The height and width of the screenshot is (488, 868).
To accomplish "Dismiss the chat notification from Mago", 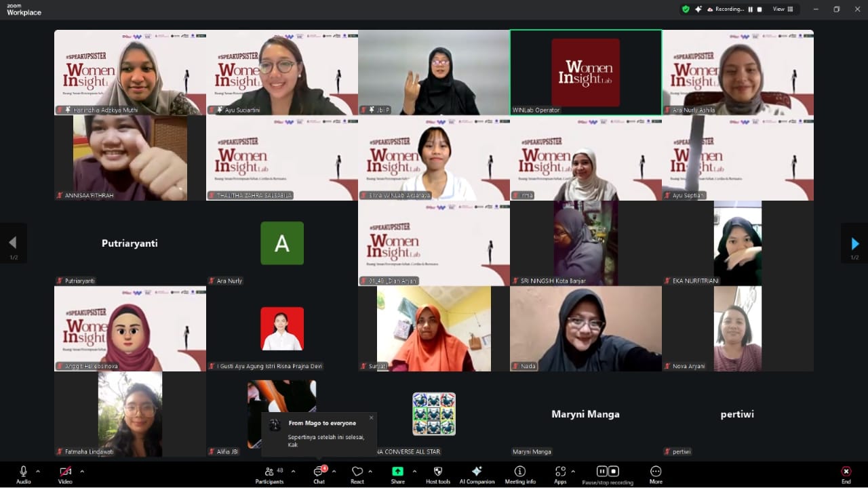I will click(x=371, y=418).
